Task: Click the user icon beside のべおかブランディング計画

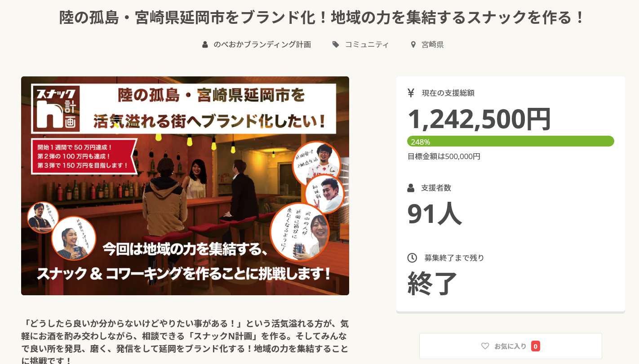Action: tap(205, 44)
